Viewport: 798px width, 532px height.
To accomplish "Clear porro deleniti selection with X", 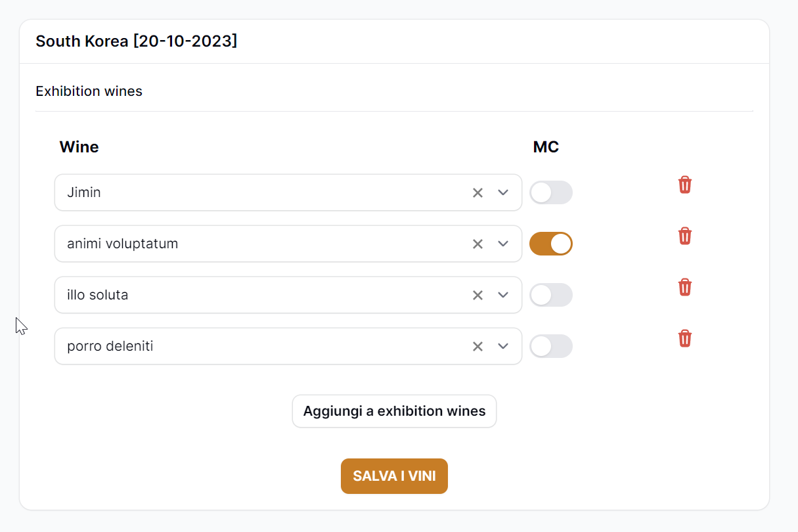I will pos(477,346).
